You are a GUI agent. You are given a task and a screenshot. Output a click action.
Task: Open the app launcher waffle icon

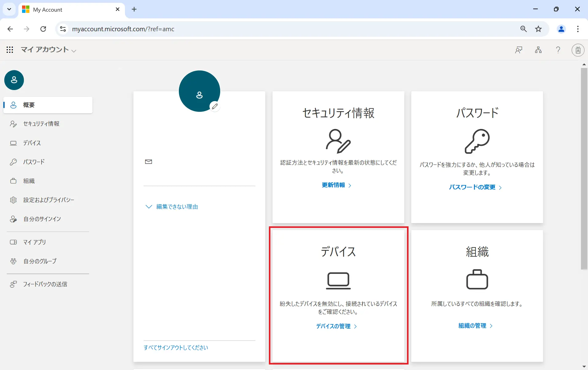(10, 50)
